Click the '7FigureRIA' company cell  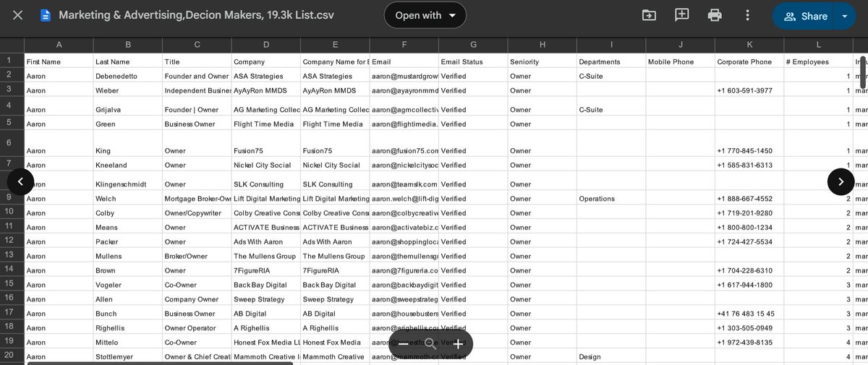pos(265,270)
